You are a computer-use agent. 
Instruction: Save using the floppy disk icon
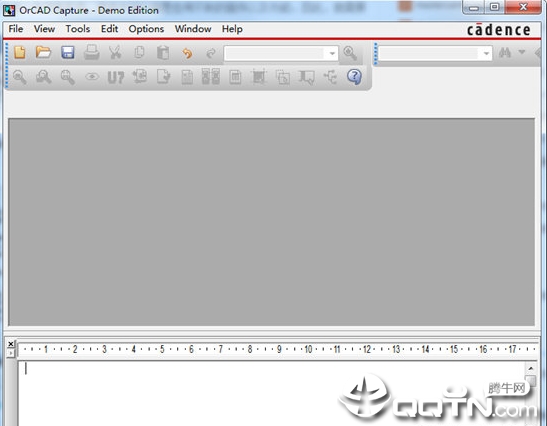(68, 53)
